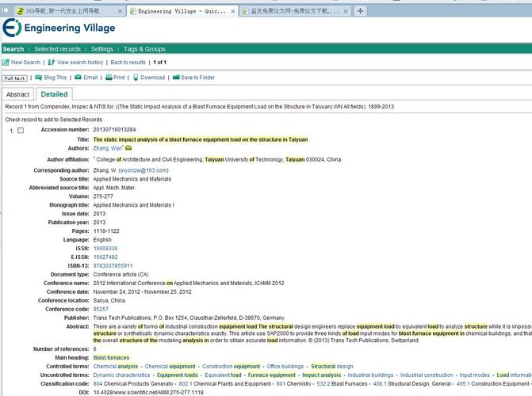Close the 360 navigation browser tab

pyautogui.click(x=120, y=11)
